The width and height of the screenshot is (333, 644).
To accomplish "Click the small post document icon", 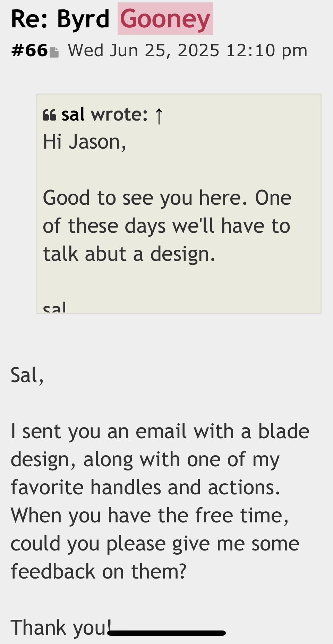I will click(x=54, y=52).
